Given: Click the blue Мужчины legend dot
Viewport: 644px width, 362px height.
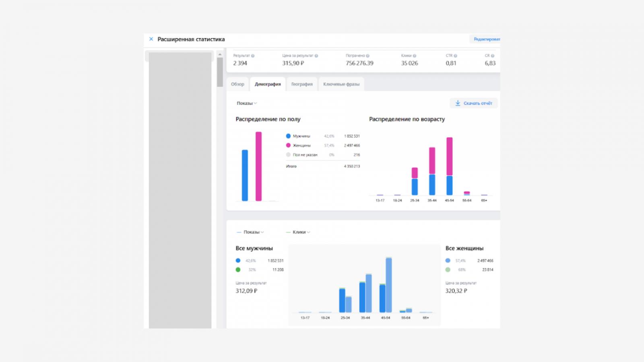Looking at the screenshot, I should point(288,136).
